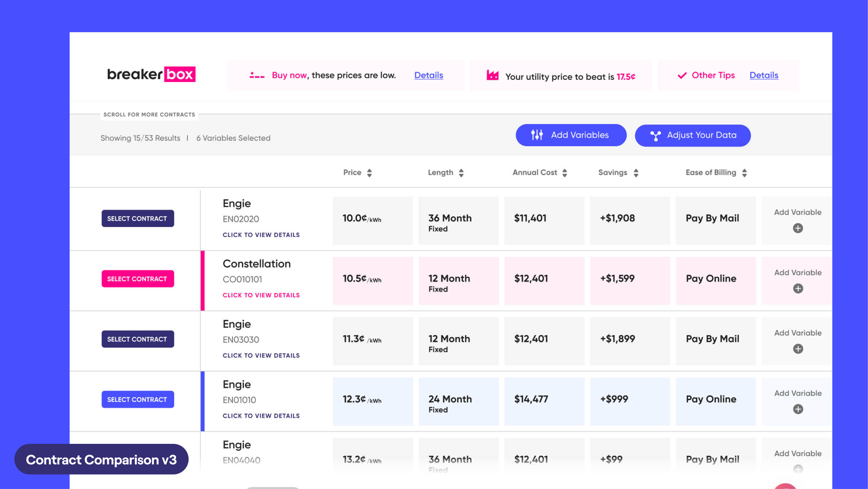This screenshot has height=489, width=868.
Task: Click the Scroll For More Contracts label
Action: point(149,115)
